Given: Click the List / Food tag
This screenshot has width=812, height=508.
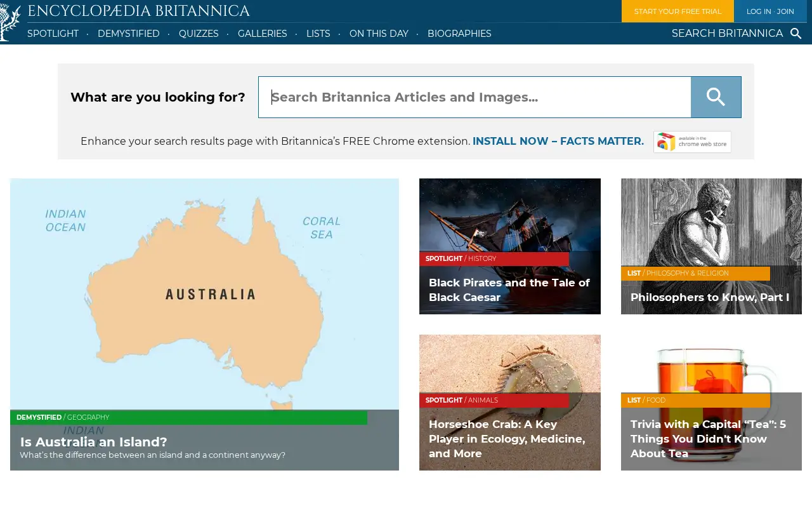Looking at the screenshot, I should point(695,400).
